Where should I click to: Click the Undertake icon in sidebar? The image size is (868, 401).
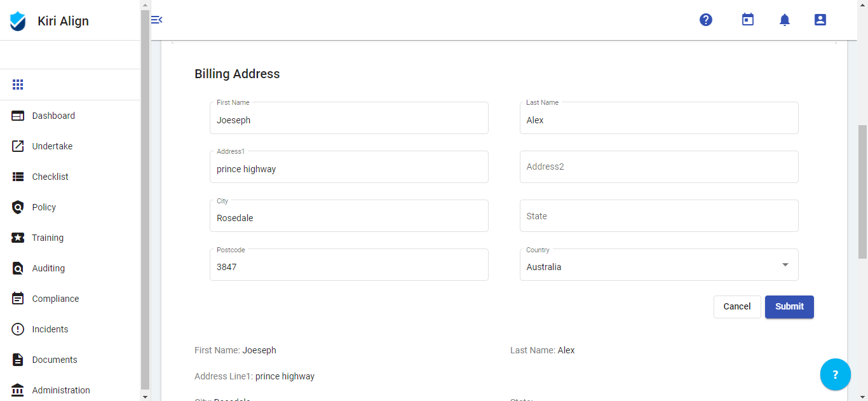click(18, 146)
